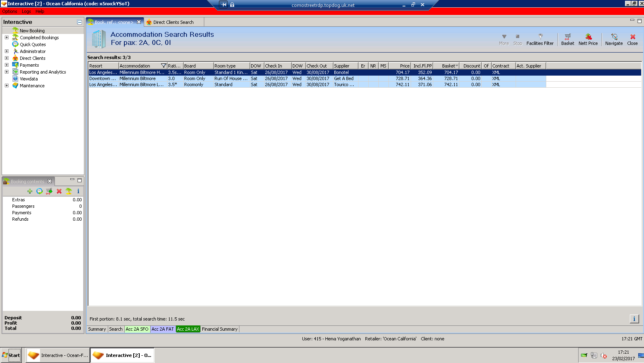Click the clock icon in Booking contents toolbar
644x363 pixels.
[x=40, y=191]
